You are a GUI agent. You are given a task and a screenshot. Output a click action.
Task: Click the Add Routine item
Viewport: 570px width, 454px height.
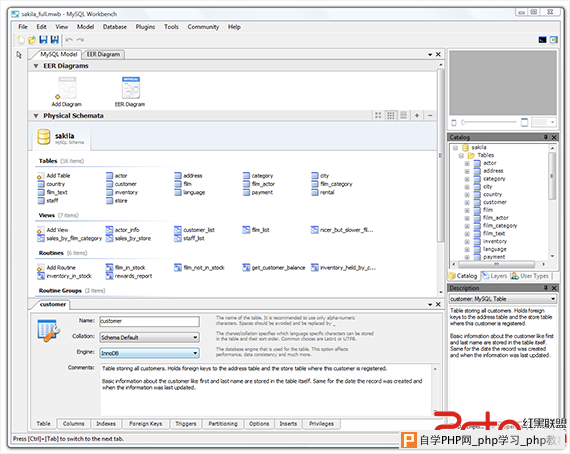(x=56, y=268)
